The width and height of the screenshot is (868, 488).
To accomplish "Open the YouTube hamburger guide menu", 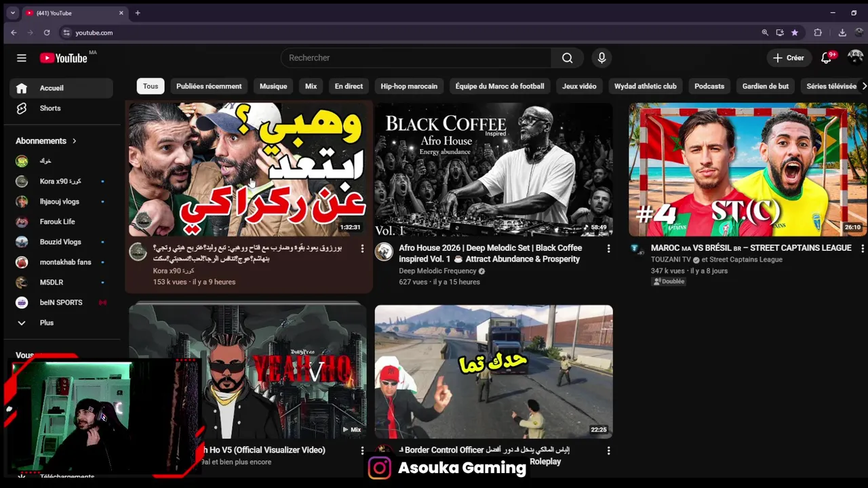I will pyautogui.click(x=22, y=58).
